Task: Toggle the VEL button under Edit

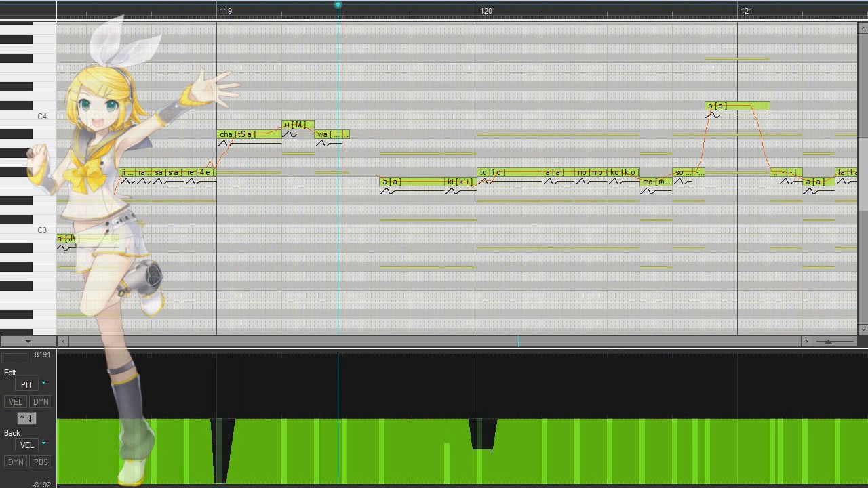Action: pos(16,401)
